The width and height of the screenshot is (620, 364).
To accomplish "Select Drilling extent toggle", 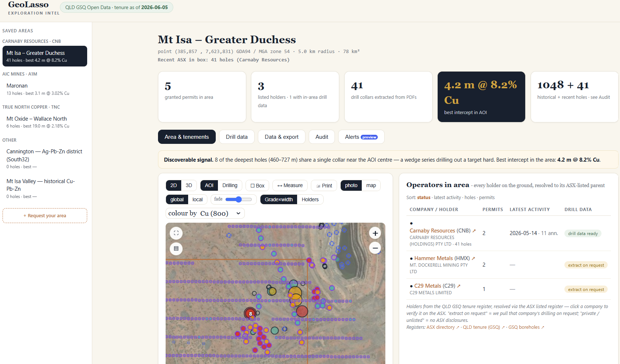I will point(230,185).
